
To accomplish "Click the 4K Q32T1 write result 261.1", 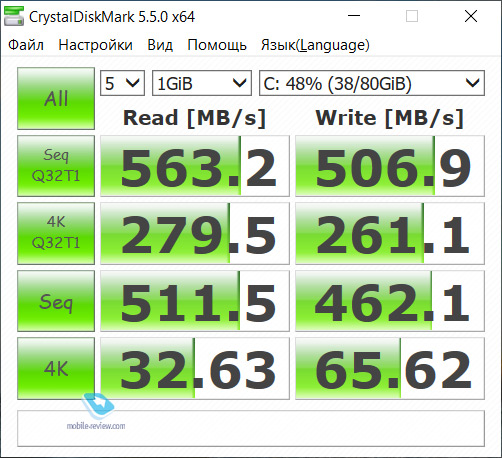I will pos(390,233).
